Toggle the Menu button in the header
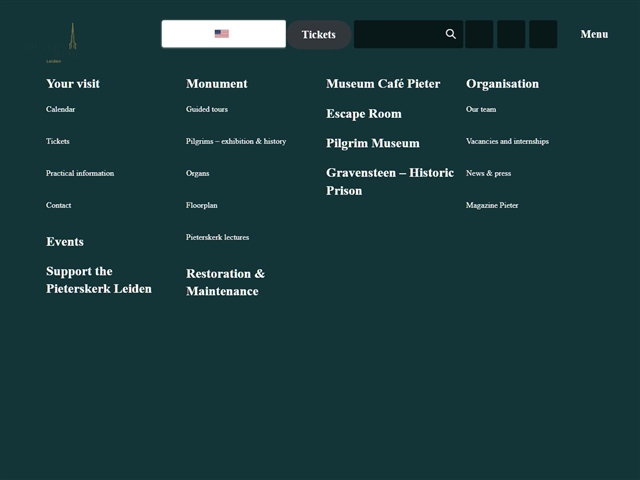The image size is (640, 480). (x=594, y=34)
